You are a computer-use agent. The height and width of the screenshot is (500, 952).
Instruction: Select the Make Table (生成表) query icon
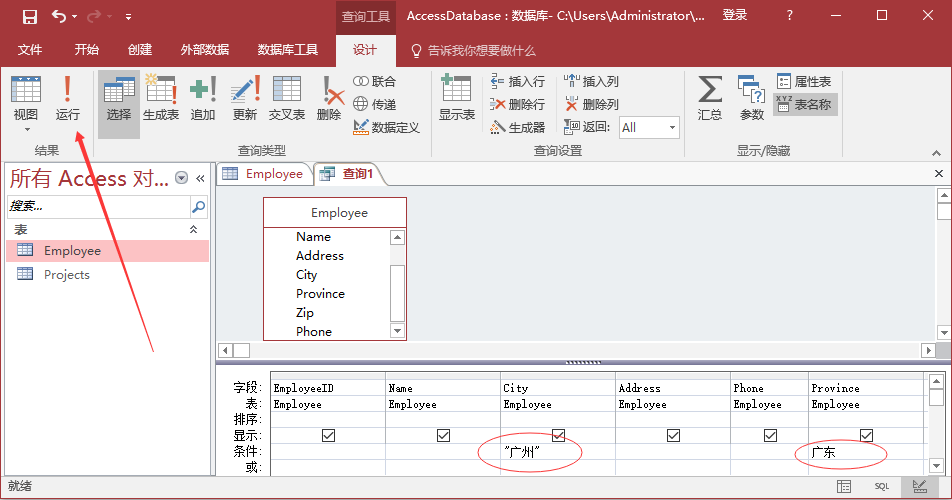coord(161,99)
